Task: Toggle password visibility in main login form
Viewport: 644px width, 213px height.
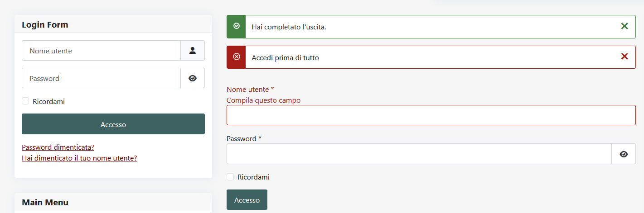Action: point(624,154)
